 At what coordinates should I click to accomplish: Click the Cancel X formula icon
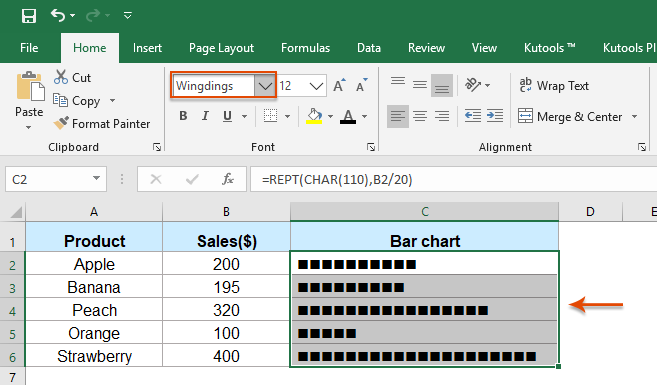pyautogui.click(x=156, y=179)
